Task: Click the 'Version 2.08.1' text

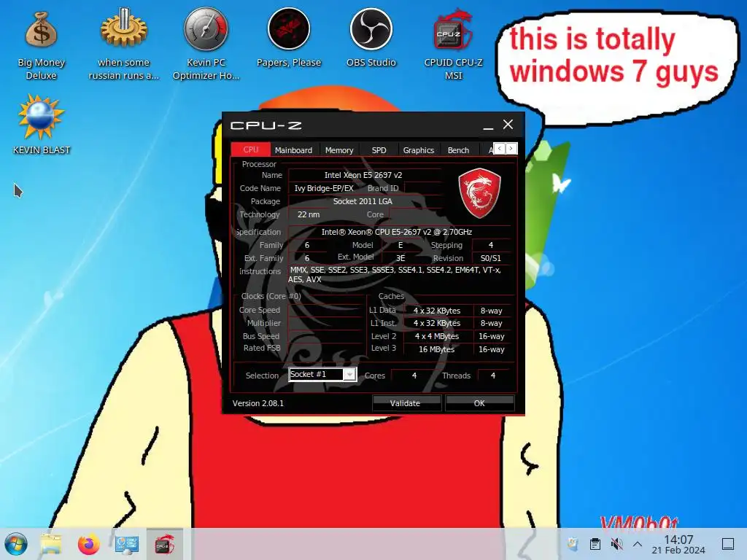Action: tap(258, 403)
